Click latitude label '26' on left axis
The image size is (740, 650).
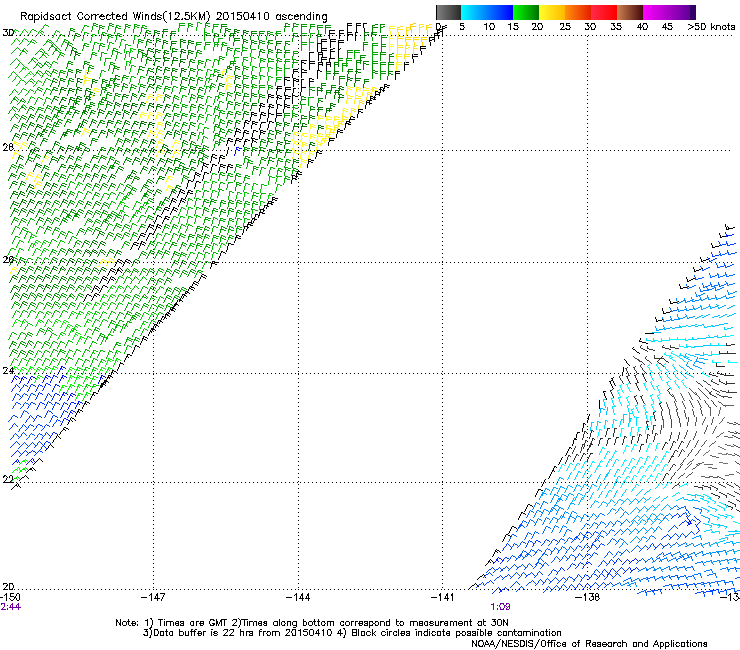8,259
